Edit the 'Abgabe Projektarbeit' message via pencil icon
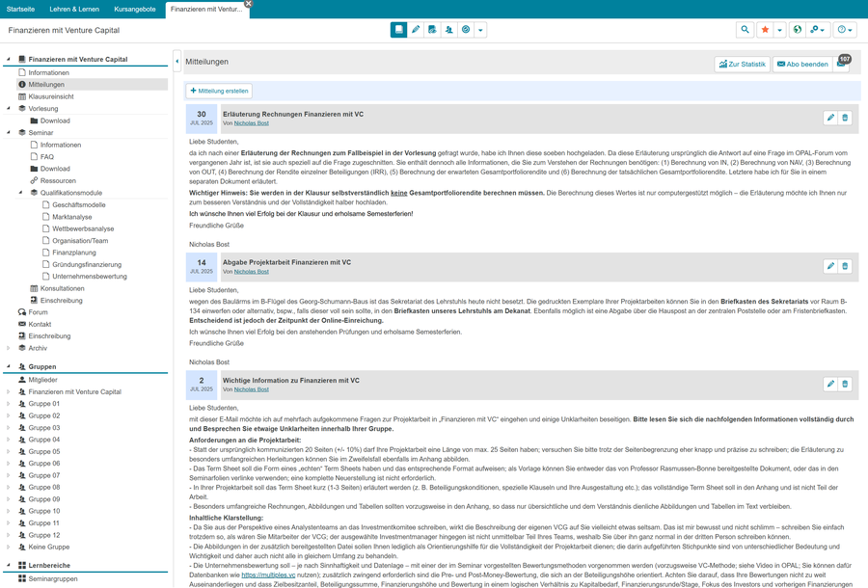 click(x=830, y=266)
